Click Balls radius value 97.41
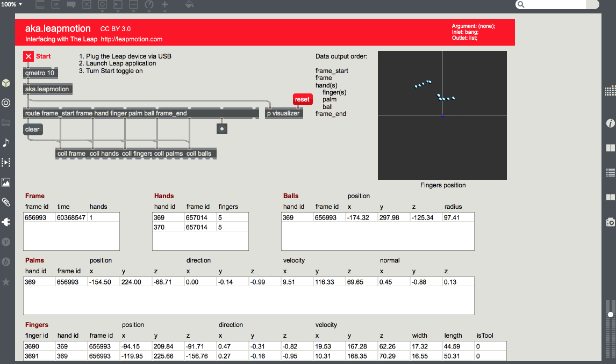The width and height of the screenshot is (616, 364). pyautogui.click(x=458, y=217)
